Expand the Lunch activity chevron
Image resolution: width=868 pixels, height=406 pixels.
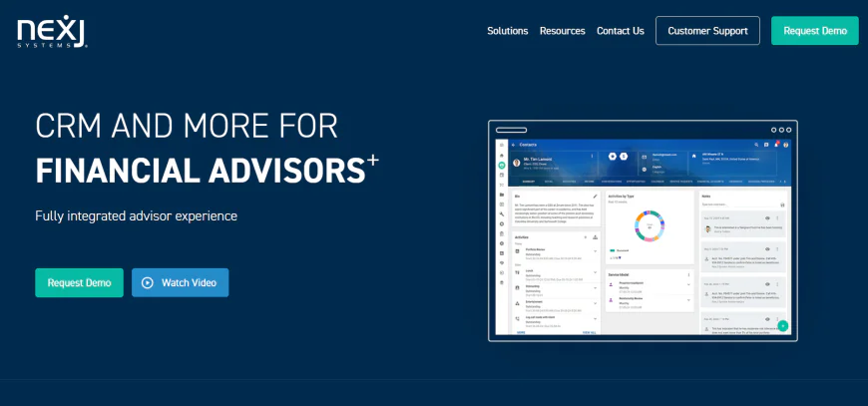pyautogui.click(x=595, y=272)
